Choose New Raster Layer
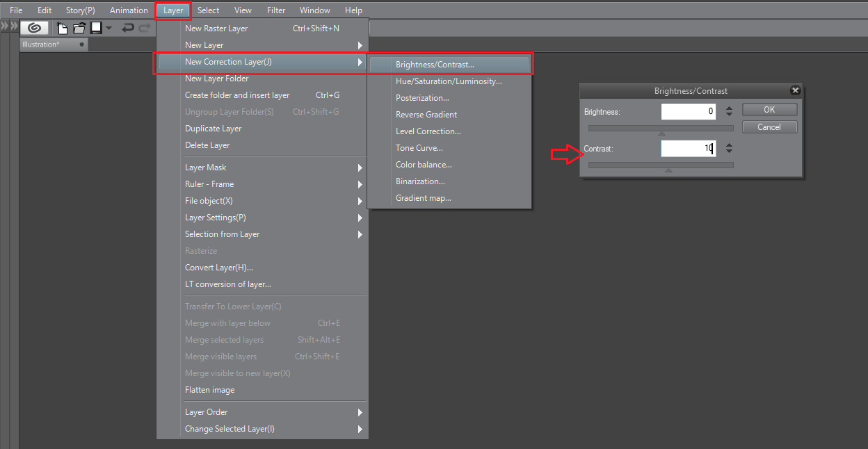This screenshot has height=449, width=868. click(x=262, y=28)
